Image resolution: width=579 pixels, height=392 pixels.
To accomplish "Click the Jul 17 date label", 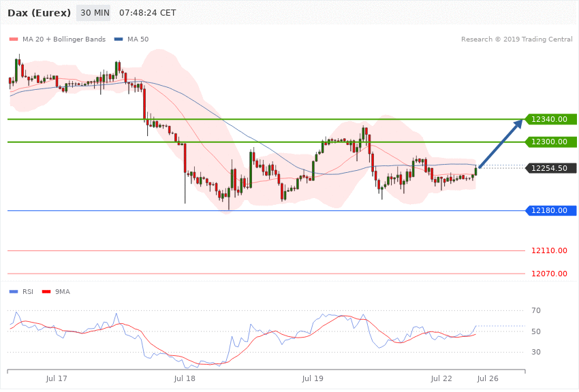I will point(57,378).
